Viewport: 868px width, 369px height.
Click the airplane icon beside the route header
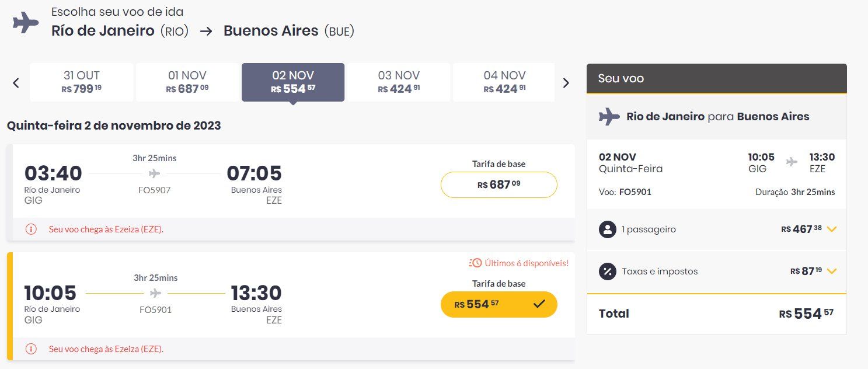click(x=25, y=23)
